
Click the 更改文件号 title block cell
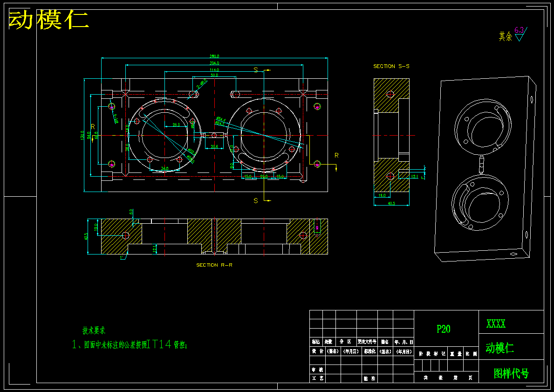(x=367, y=342)
